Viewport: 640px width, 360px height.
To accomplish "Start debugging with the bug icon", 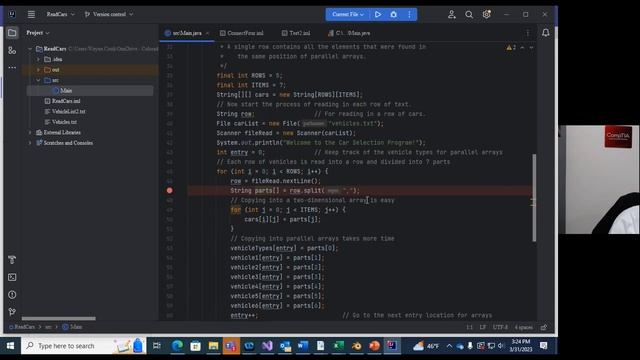I will (393, 14).
